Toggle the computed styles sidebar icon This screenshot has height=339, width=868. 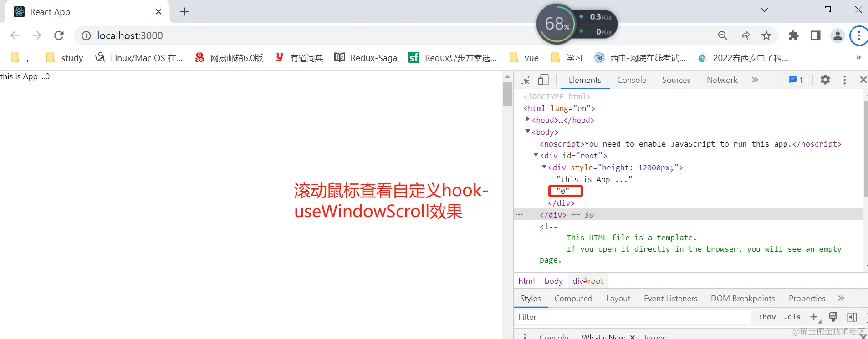pos(851,317)
